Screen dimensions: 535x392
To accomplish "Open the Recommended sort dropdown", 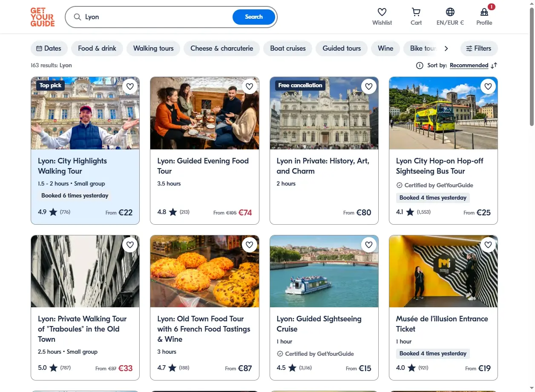I will [x=469, y=66].
